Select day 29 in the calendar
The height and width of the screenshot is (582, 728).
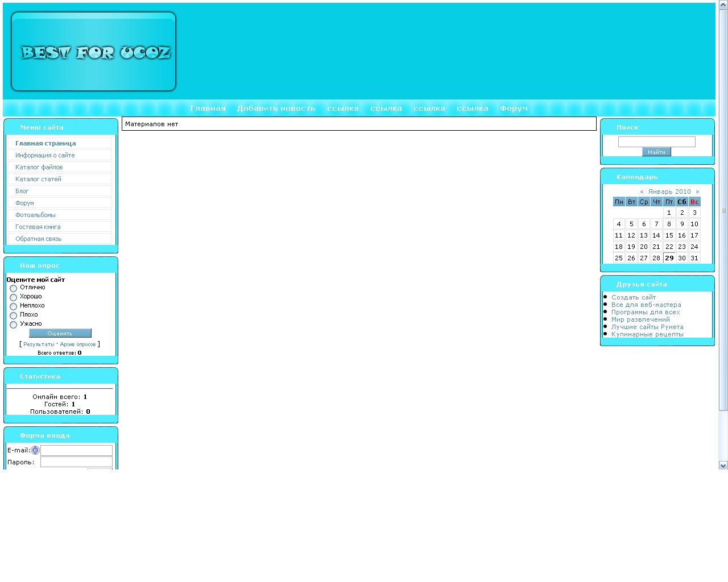[669, 258]
